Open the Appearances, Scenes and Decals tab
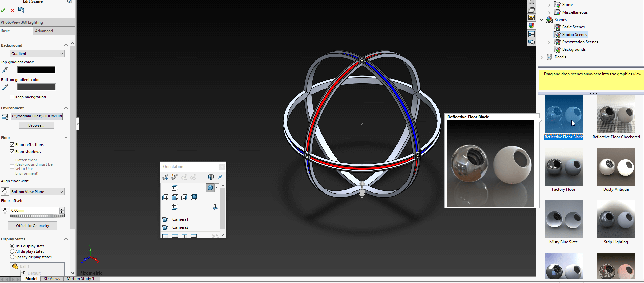The height and width of the screenshot is (283, 644). click(532, 26)
